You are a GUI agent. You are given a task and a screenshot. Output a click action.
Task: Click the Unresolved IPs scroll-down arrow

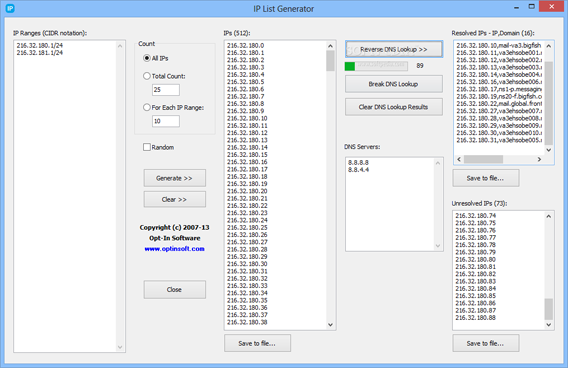coord(548,325)
